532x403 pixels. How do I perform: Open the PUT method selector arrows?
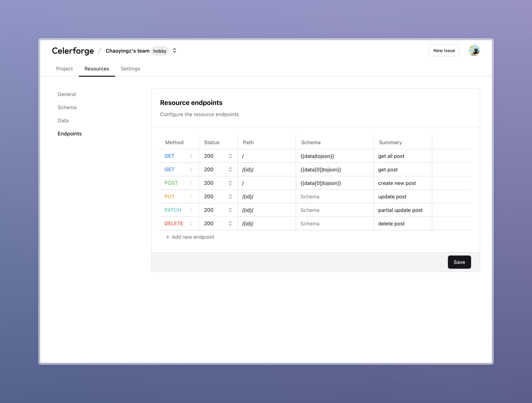pyautogui.click(x=191, y=197)
